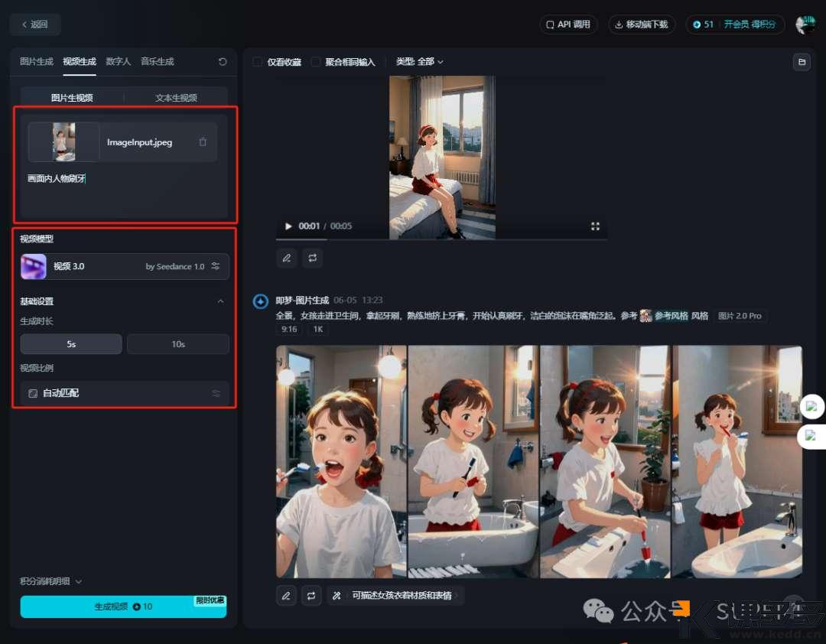Switch to the 数字人 tab

click(x=118, y=62)
